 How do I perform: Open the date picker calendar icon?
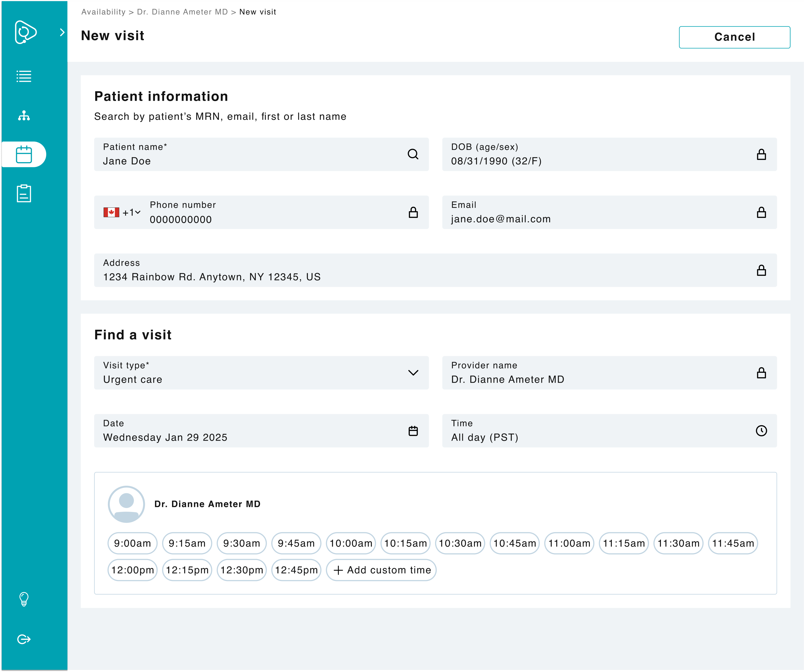pos(413,431)
